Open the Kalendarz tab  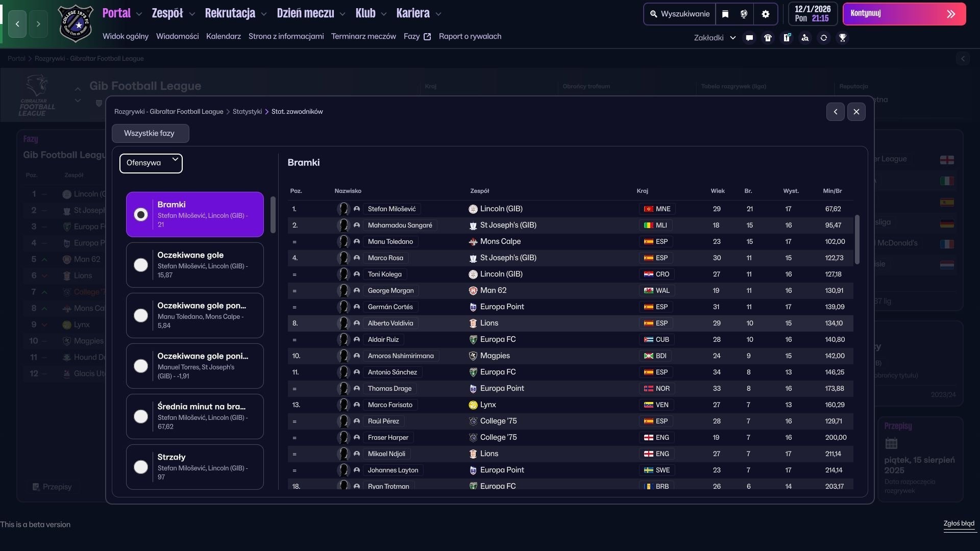click(x=223, y=36)
